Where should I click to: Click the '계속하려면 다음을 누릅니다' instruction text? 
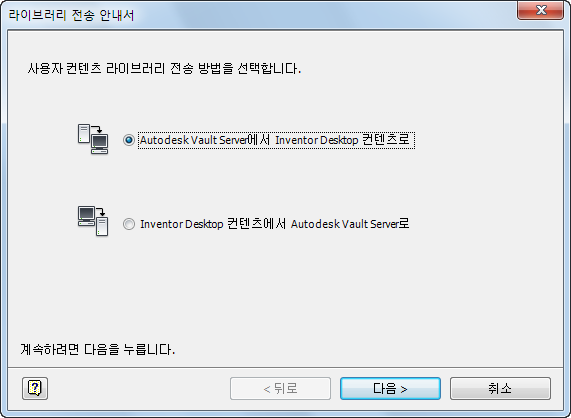(x=98, y=350)
